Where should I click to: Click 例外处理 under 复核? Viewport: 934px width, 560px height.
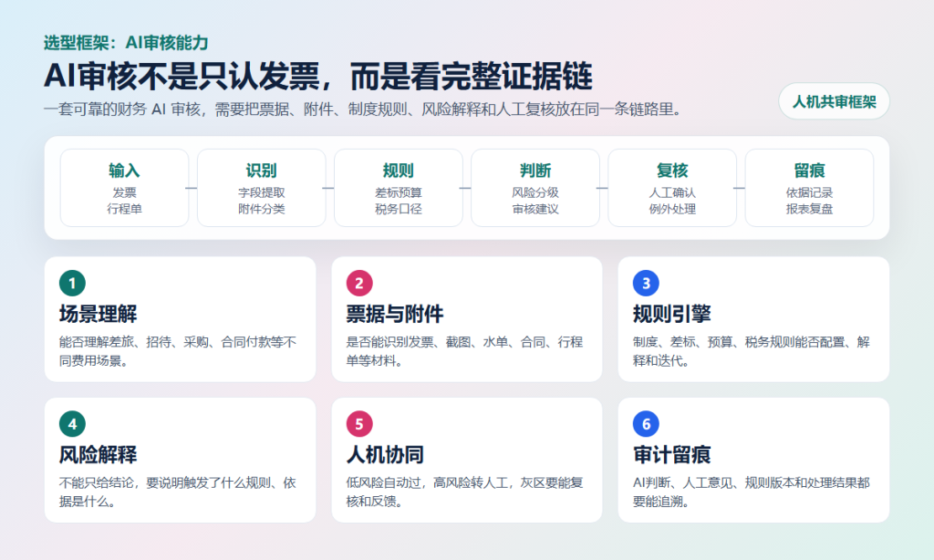coord(672,209)
